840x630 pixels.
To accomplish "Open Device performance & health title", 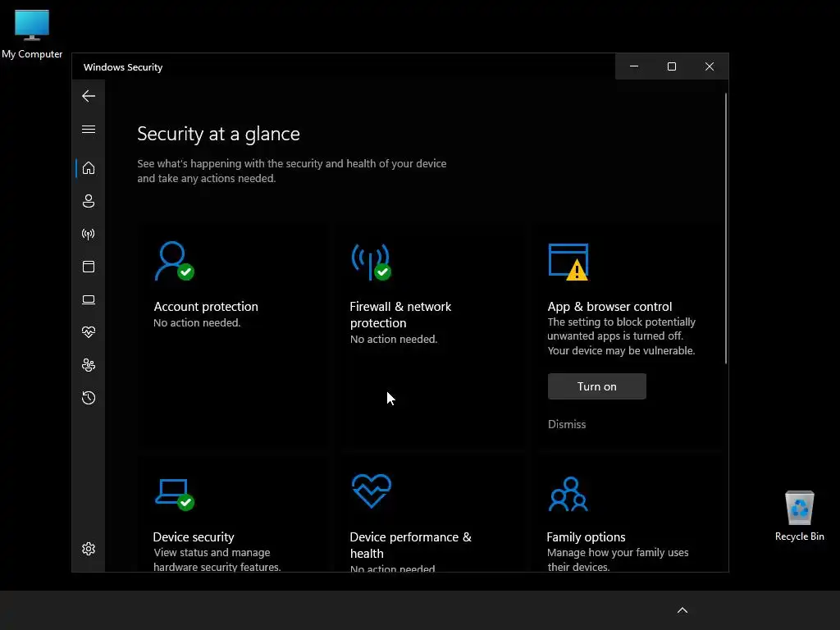I will tap(411, 545).
